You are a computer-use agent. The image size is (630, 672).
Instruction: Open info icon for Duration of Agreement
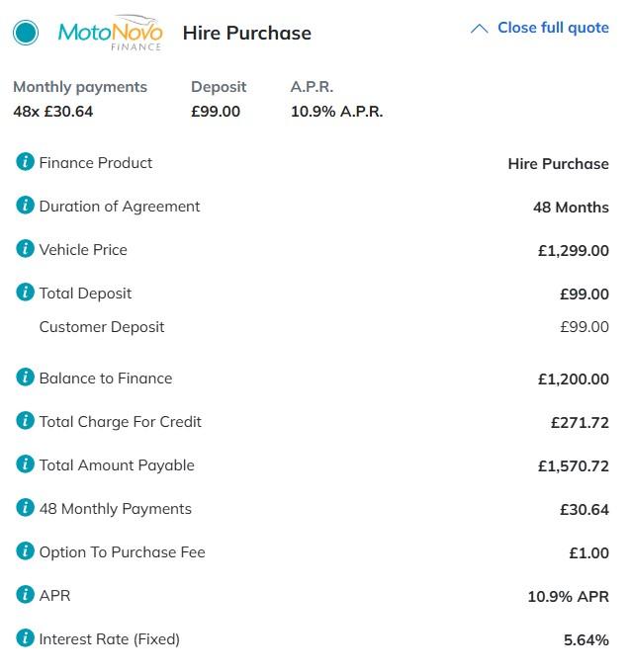point(25,206)
